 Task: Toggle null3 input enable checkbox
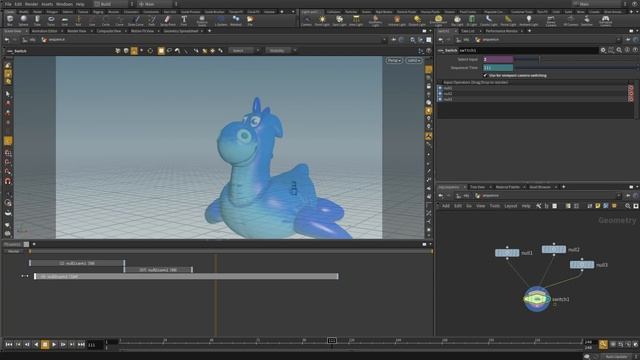(440, 99)
